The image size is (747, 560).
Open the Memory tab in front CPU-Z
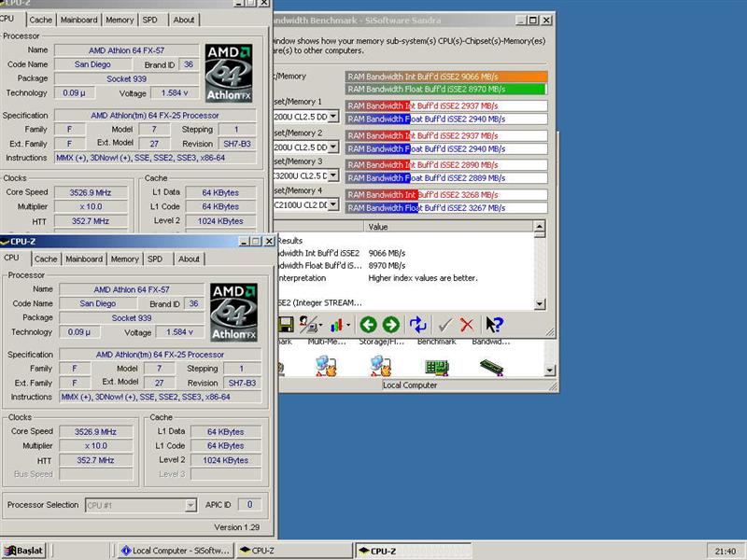pyautogui.click(x=124, y=259)
